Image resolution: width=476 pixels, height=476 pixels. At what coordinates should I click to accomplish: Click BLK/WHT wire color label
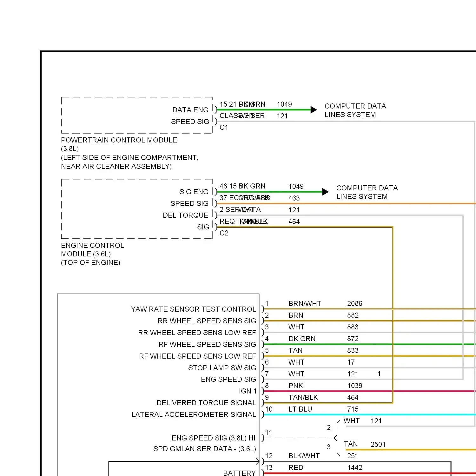pyautogui.click(x=304, y=456)
